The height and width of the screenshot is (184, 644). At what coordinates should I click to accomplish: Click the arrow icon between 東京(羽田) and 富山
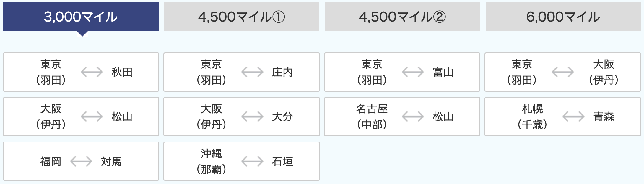click(x=413, y=72)
